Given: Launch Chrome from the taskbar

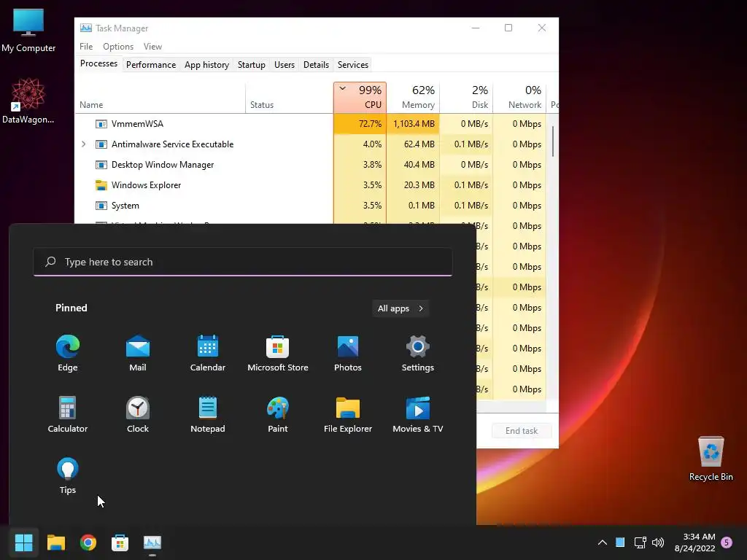Looking at the screenshot, I should click(88, 542).
